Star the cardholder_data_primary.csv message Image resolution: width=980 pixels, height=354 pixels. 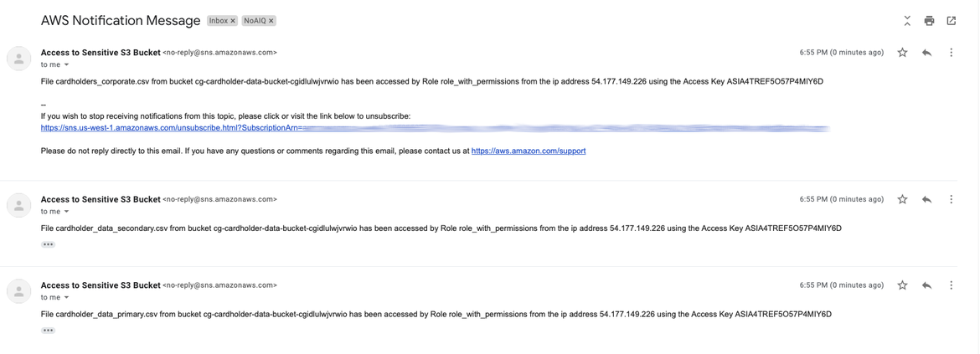[x=902, y=285]
